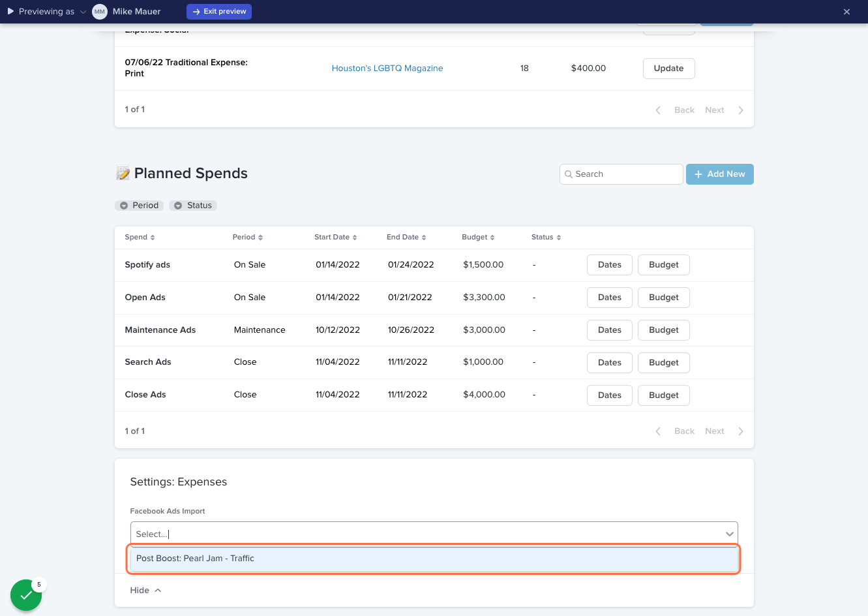The image size is (868, 616).
Task: Click next-page chevron in Planned Spends pagination
Action: 741,431
